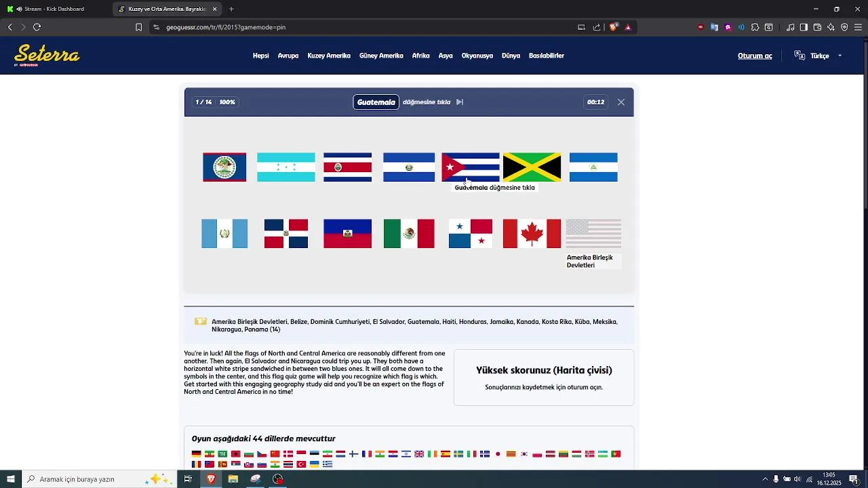Screen dimensions: 868x488
Task: Reload the page
Action: click(x=37, y=27)
